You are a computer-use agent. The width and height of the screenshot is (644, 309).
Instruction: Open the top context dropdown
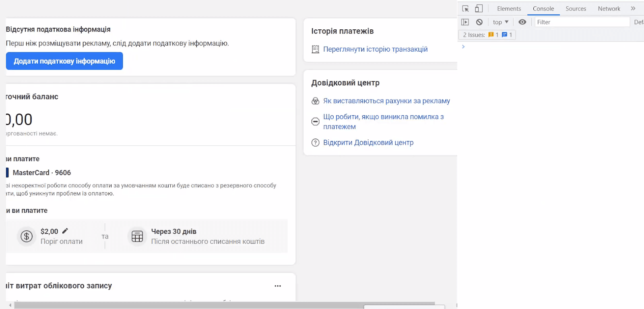501,22
